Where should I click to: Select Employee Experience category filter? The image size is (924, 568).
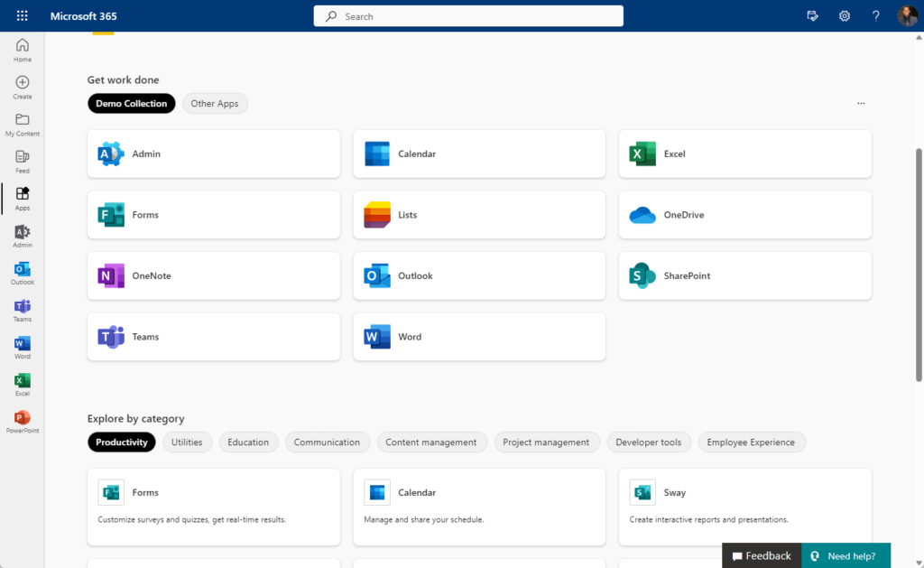click(x=751, y=442)
